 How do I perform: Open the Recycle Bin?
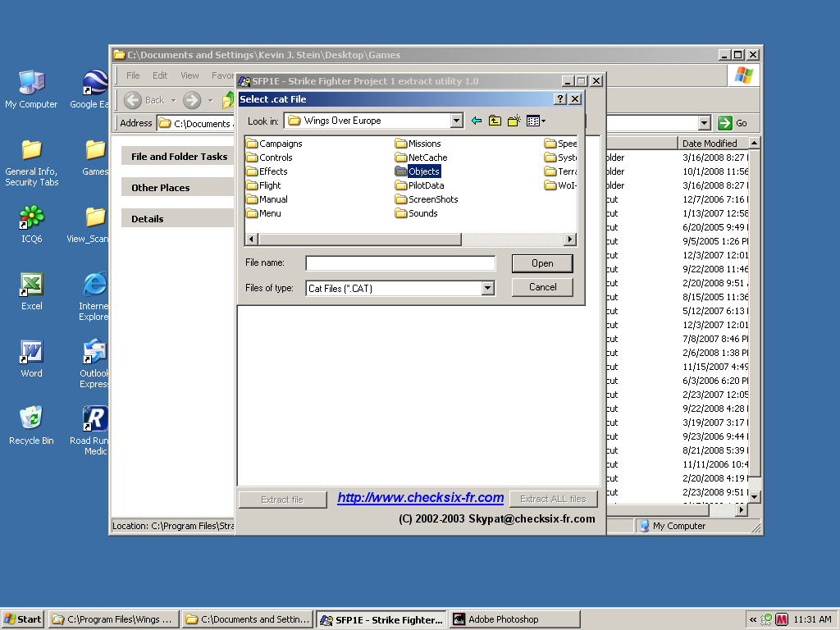[32, 426]
